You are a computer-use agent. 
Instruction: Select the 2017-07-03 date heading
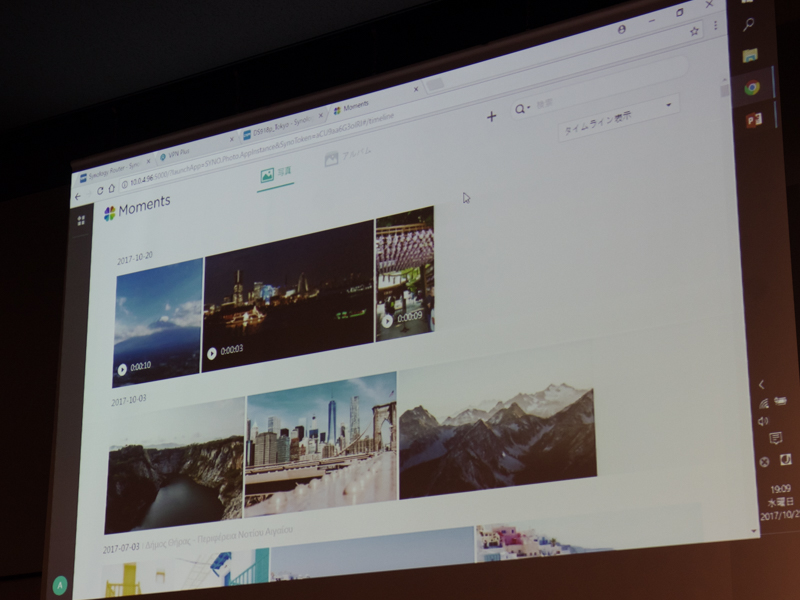click(121, 548)
